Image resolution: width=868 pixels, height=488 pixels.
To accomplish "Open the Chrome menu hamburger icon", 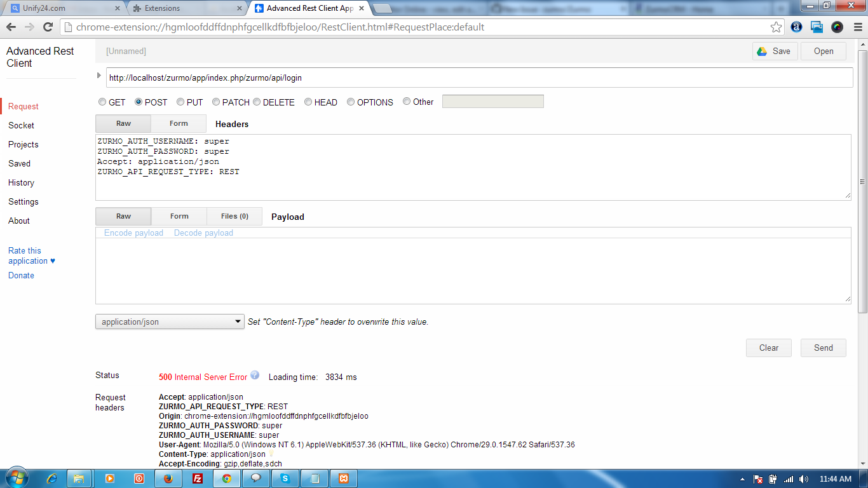I will (857, 27).
